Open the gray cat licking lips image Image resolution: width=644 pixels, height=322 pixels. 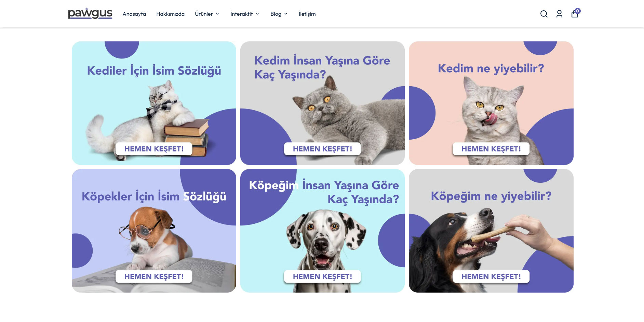pos(491,103)
